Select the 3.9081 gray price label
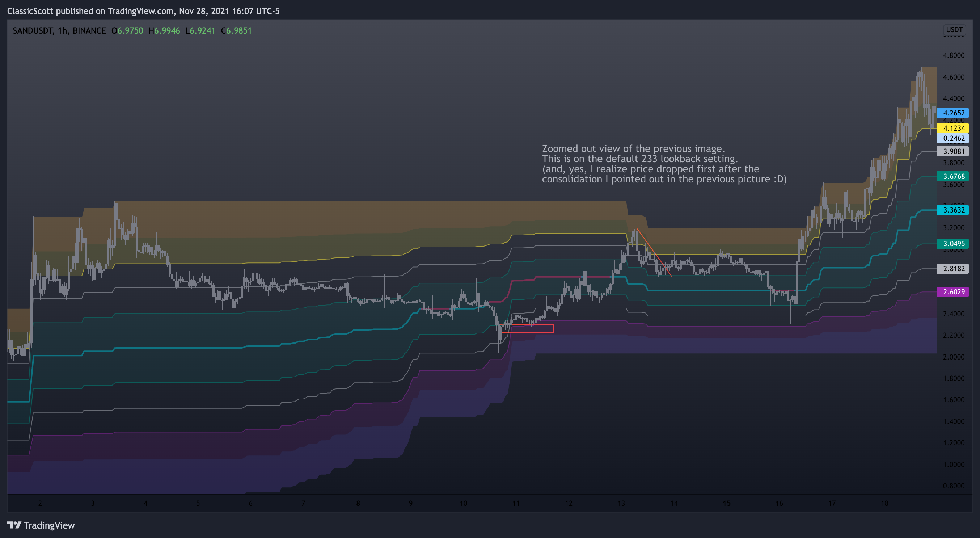The height and width of the screenshot is (538, 980). [x=952, y=151]
